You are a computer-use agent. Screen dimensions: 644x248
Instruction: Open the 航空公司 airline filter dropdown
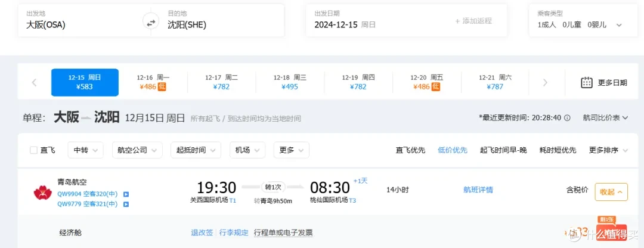coord(137,150)
